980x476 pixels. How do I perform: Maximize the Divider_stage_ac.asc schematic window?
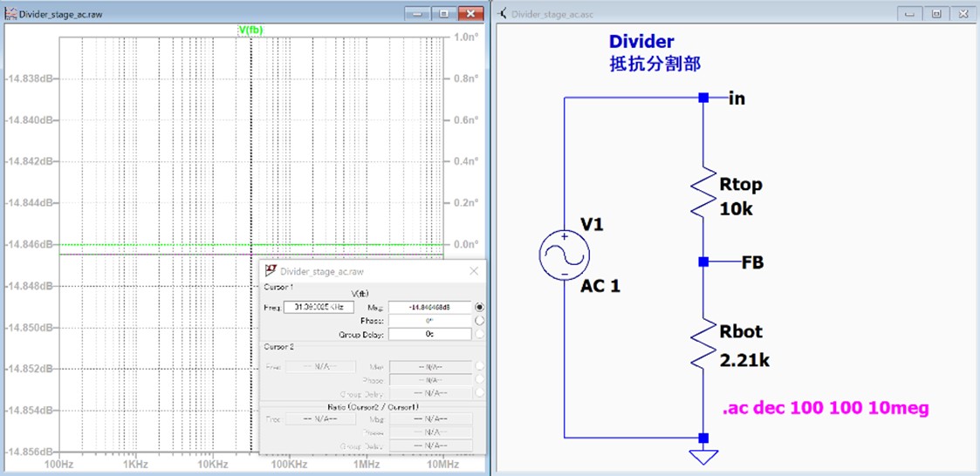pyautogui.click(x=935, y=14)
